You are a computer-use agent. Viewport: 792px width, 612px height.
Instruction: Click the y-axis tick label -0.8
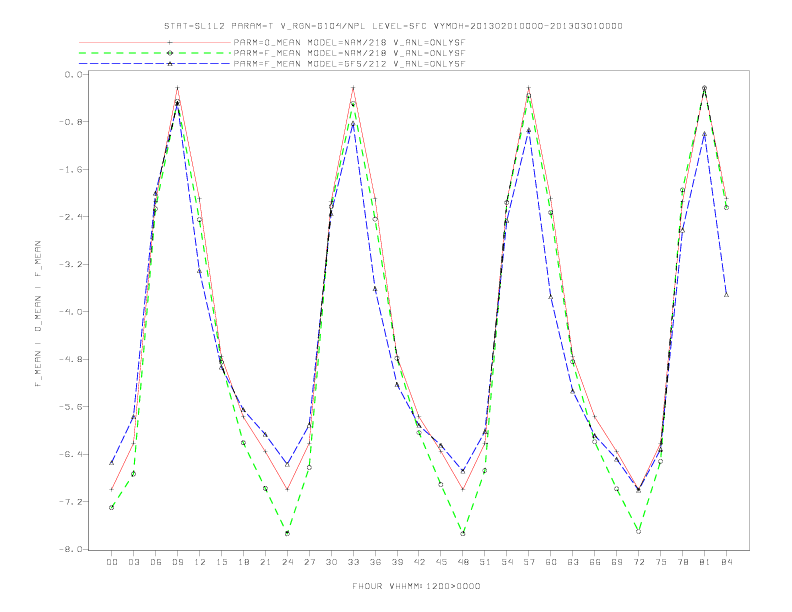[71, 122]
